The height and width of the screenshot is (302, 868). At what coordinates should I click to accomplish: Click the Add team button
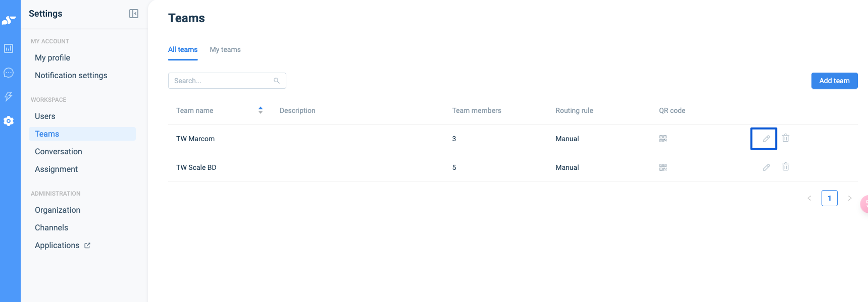pyautogui.click(x=834, y=81)
